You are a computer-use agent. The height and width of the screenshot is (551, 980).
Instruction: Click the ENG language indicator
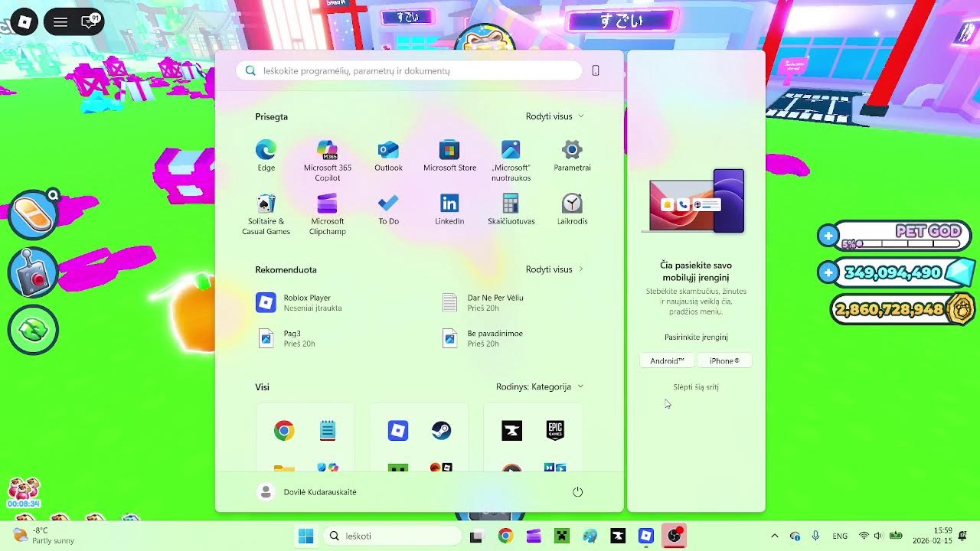pos(840,536)
